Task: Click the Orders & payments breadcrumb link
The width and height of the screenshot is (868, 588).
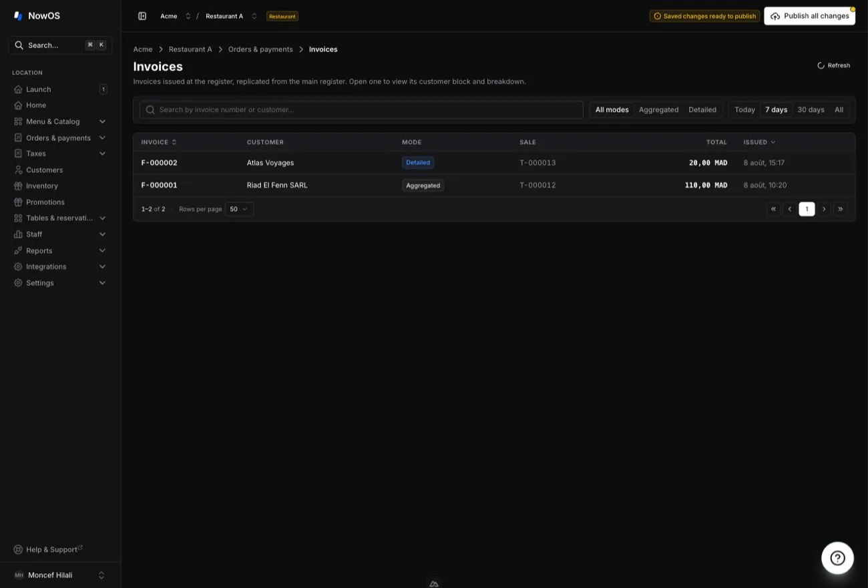Action: [x=260, y=49]
